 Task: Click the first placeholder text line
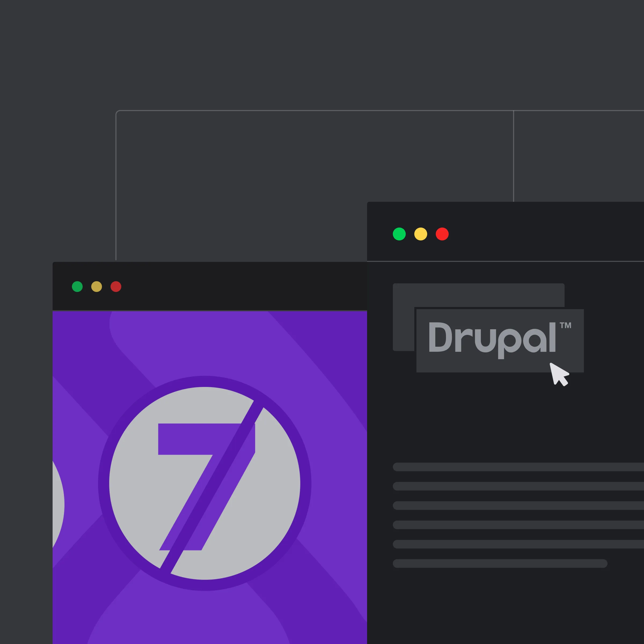[x=500, y=467]
